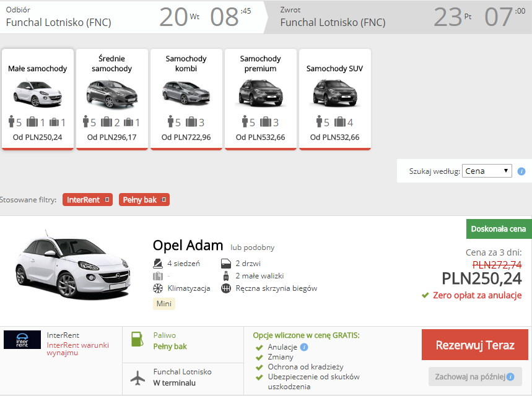Remove the Pełny bak filter tag
This screenshot has height=396, width=532.
click(164, 200)
